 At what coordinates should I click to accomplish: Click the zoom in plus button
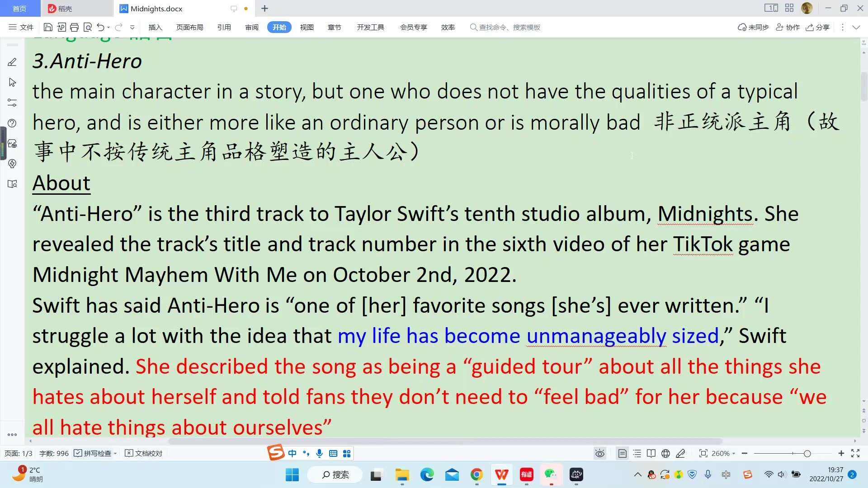pyautogui.click(x=841, y=453)
